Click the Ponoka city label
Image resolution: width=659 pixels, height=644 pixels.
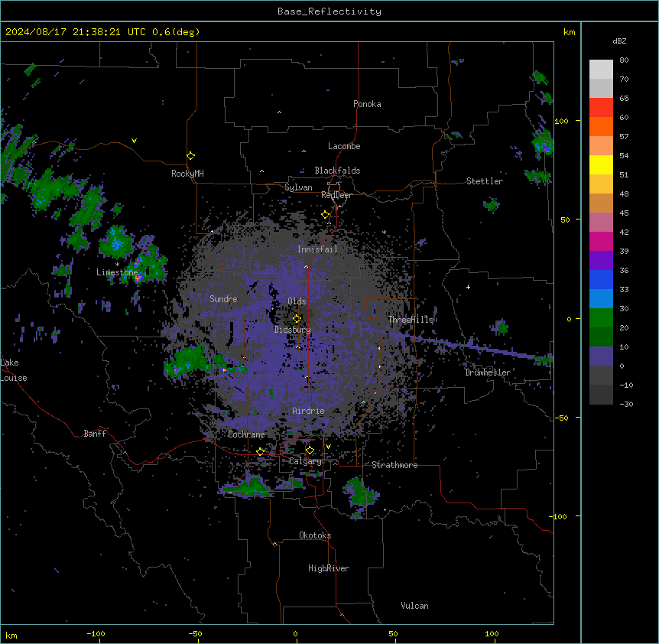coord(367,104)
